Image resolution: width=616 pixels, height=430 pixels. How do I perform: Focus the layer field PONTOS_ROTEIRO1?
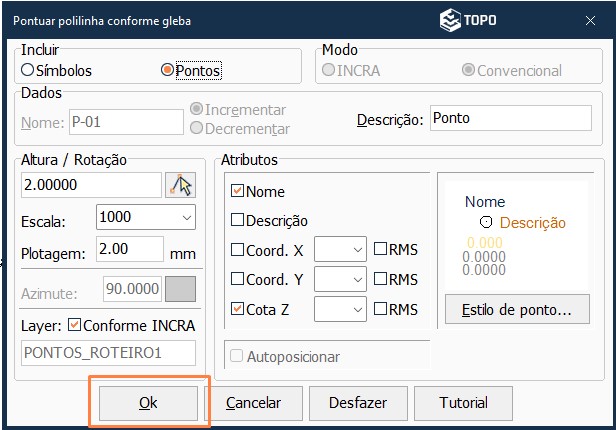click(108, 353)
